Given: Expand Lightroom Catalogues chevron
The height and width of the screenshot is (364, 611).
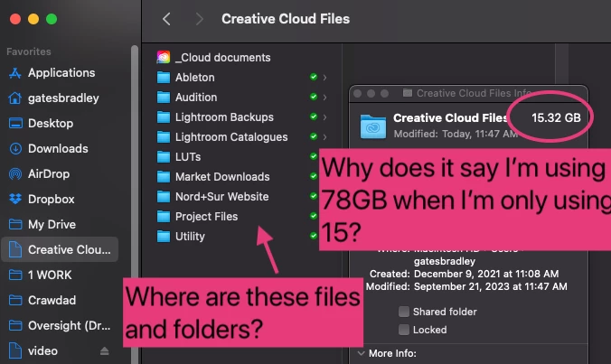Looking at the screenshot, I should [324, 137].
